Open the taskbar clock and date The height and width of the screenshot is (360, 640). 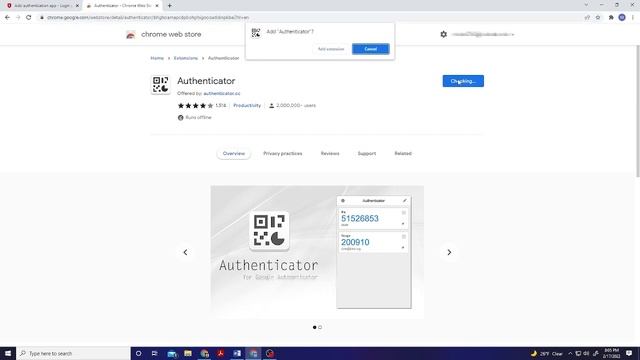(x=611, y=353)
